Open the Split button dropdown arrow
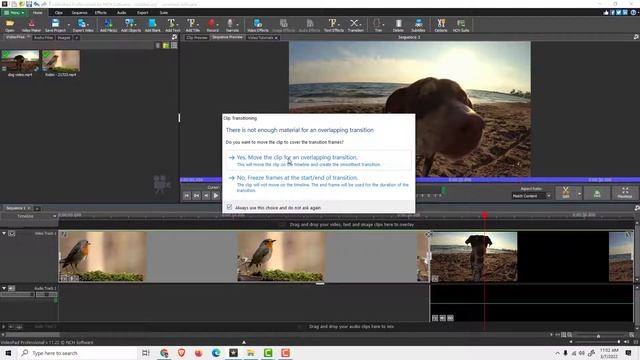The height and width of the screenshot is (360, 640). (579, 193)
